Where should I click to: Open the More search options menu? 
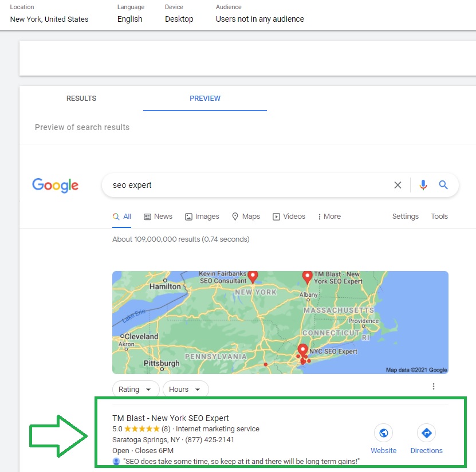point(329,217)
